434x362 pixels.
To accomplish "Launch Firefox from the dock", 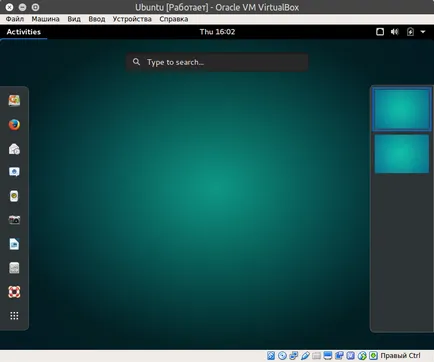I will (x=14, y=125).
